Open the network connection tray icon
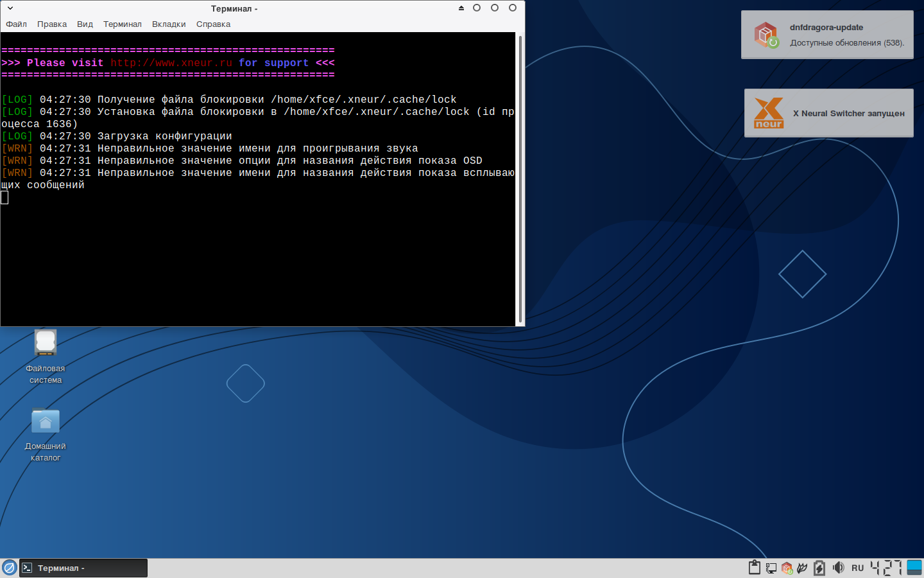 coord(771,568)
